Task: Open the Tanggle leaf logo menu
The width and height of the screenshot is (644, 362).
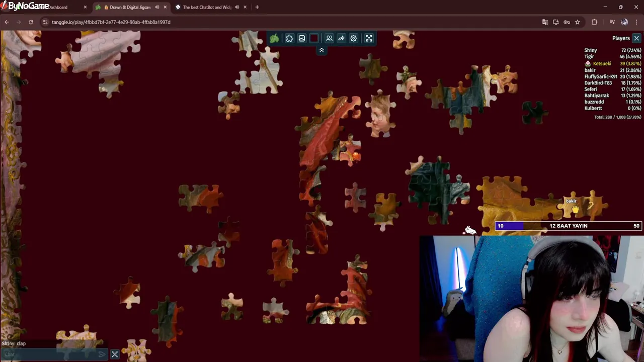Action: [274, 38]
